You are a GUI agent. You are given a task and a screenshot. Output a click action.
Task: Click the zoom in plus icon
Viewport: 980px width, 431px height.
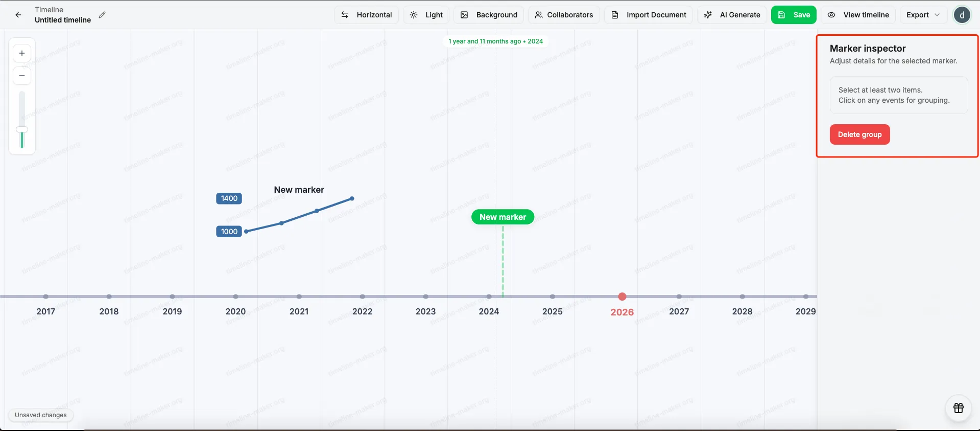point(22,53)
